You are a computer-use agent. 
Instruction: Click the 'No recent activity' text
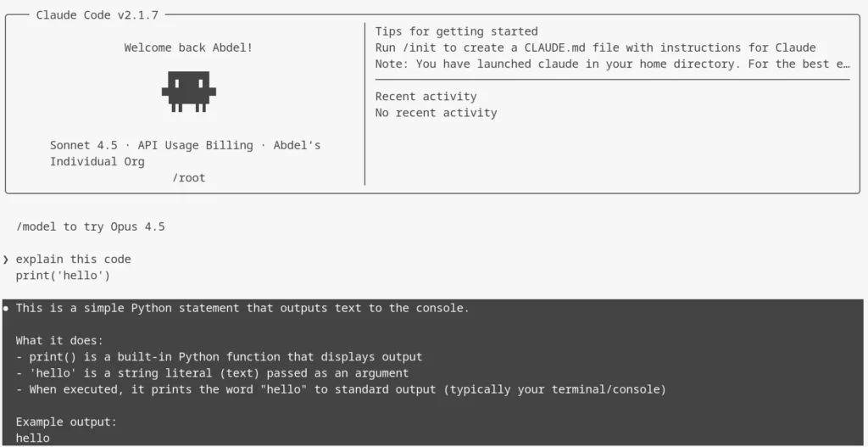point(436,113)
